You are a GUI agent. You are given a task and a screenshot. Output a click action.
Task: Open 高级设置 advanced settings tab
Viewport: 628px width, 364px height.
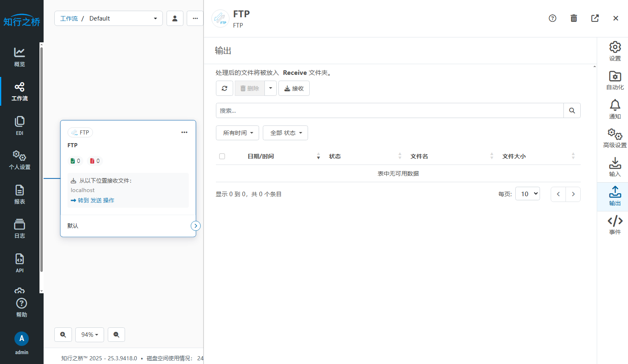coord(615,138)
